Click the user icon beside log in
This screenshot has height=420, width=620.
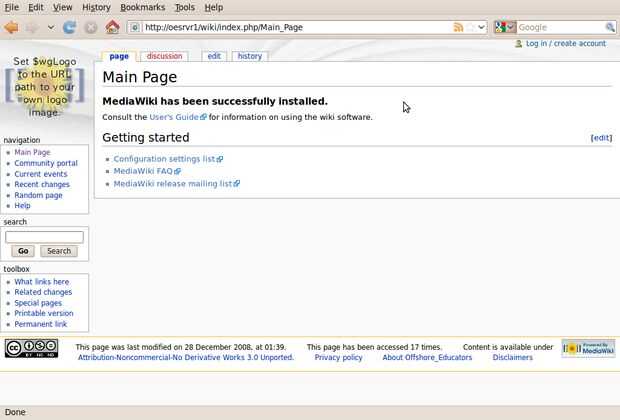point(518,44)
